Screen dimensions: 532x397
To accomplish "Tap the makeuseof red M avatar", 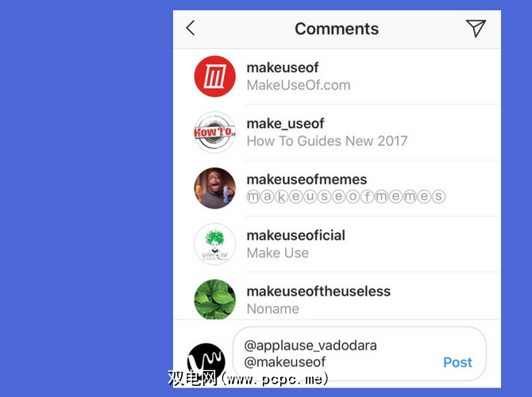I will pyautogui.click(x=214, y=76).
